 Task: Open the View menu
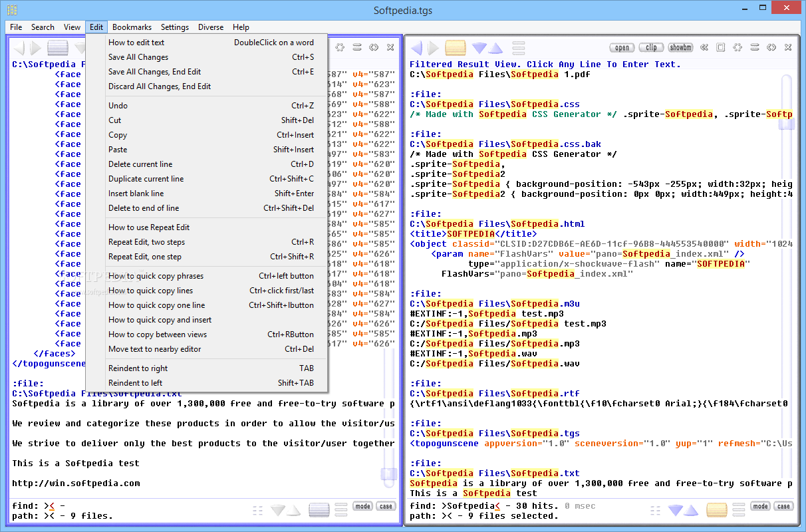click(x=72, y=27)
